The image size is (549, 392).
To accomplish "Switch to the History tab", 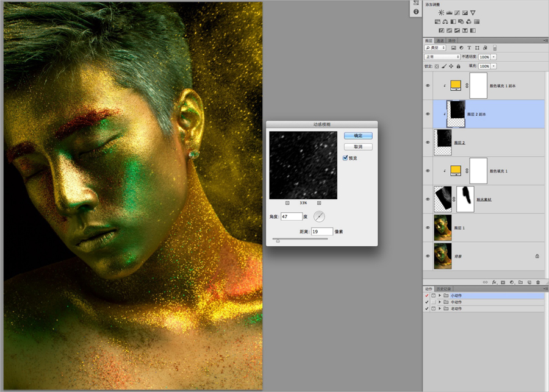I will coord(443,289).
